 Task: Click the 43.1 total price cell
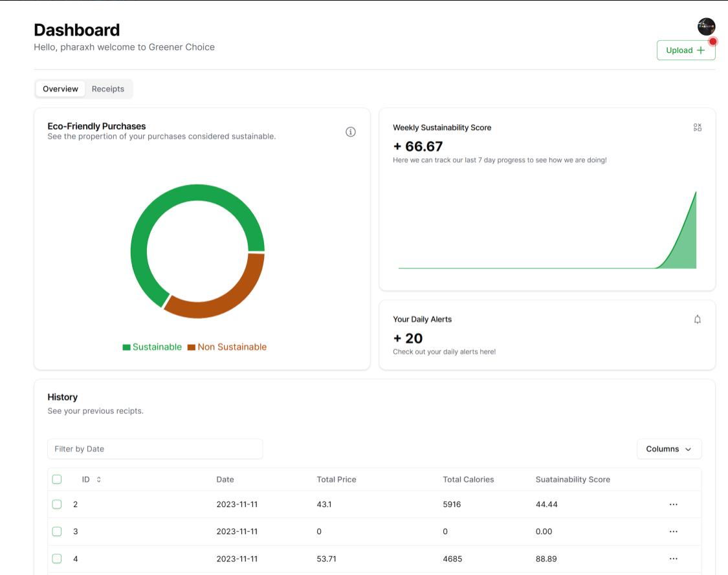pos(324,504)
